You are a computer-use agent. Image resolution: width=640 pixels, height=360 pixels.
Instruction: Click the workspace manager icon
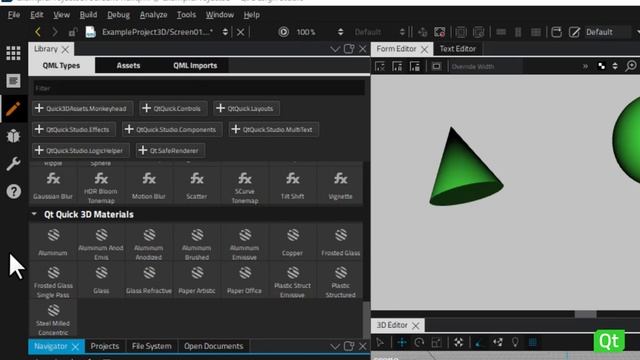pyautogui.click(x=556, y=32)
